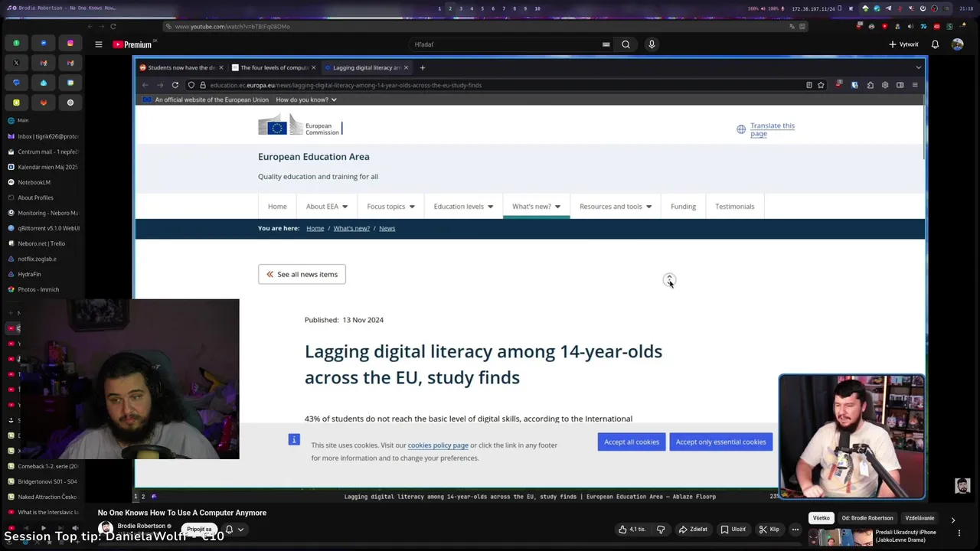Click the in-video 'The four levels of compute' tab

click(x=274, y=67)
